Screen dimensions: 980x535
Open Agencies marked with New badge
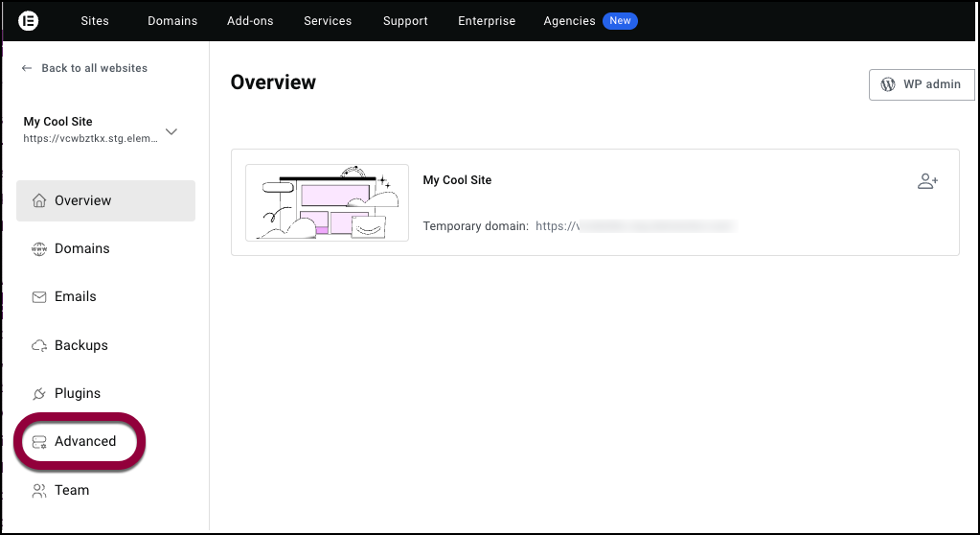(x=570, y=21)
